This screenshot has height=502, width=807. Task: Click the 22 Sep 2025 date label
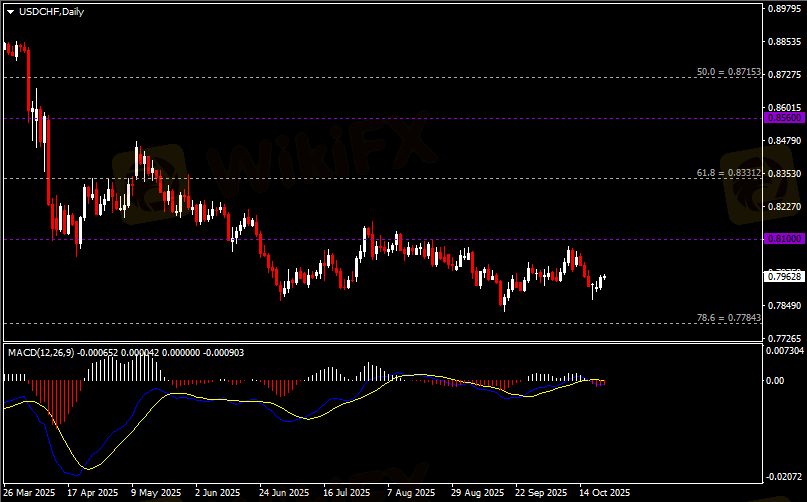coord(539,493)
